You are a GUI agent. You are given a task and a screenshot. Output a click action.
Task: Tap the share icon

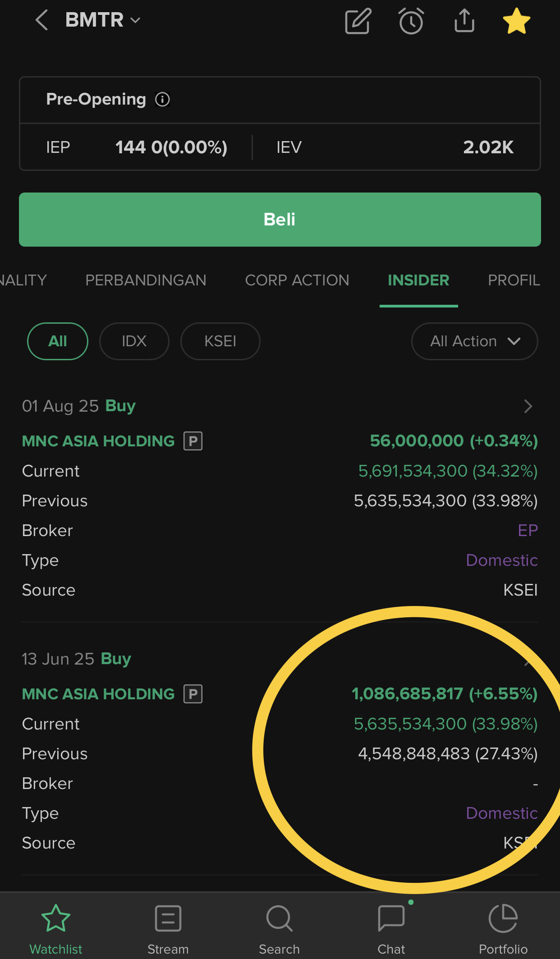tap(464, 21)
